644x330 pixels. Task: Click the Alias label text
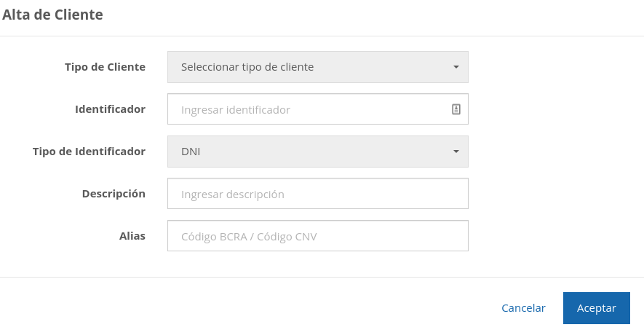pos(132,236)
